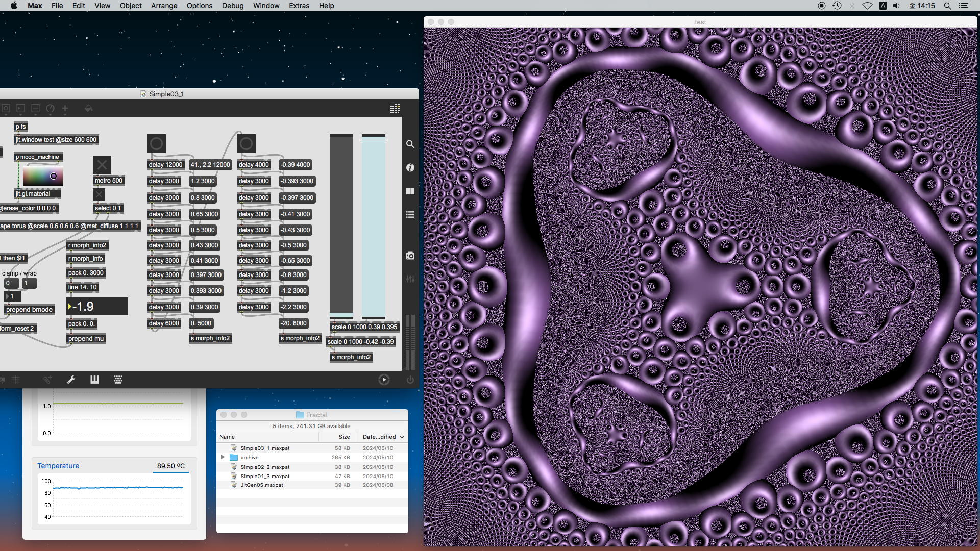Toggle the small X toggle above select 0 1
Viewport: 980px width, 551px height.
99,194
